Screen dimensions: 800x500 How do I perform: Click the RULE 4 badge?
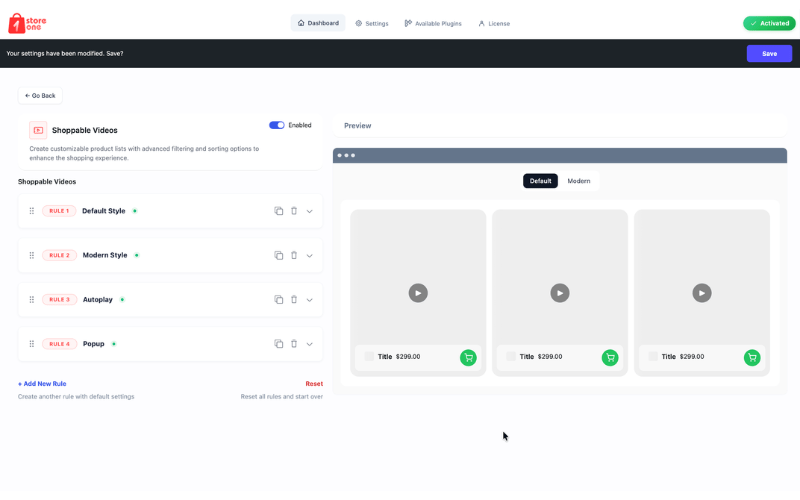click(59, 344)
